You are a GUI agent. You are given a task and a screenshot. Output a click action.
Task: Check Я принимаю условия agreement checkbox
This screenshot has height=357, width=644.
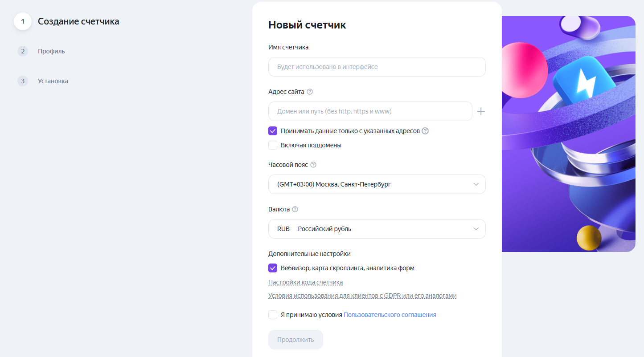[x=273, y=315]
